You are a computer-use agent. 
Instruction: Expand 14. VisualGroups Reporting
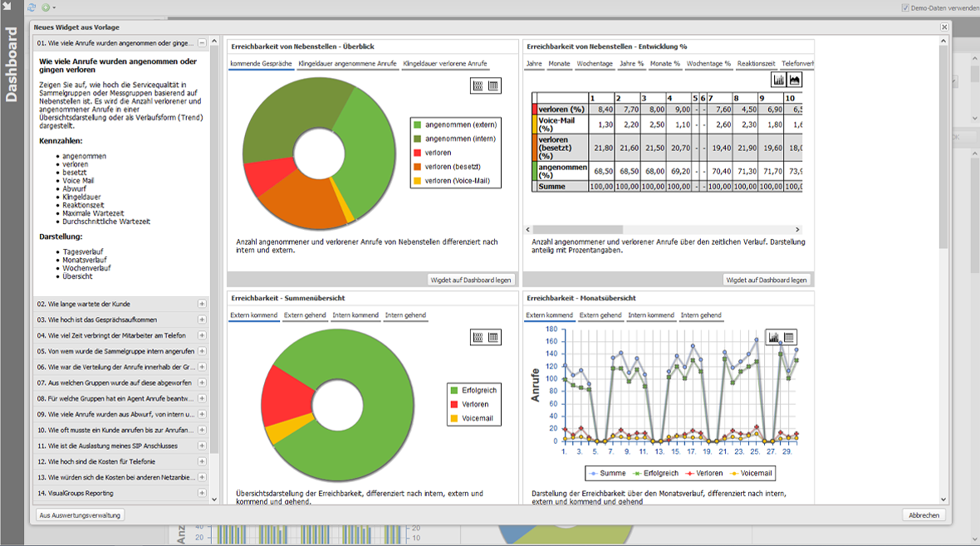point(202,493)
